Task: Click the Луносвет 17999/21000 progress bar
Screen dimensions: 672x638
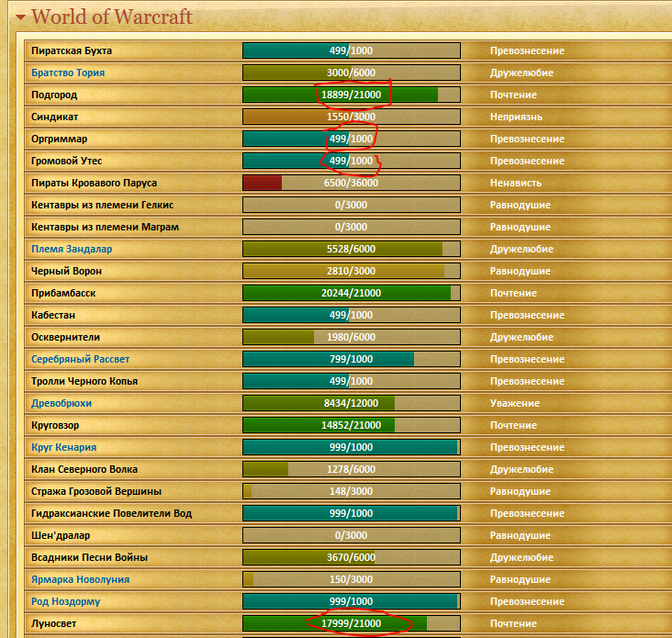Action: click(351, 623)
